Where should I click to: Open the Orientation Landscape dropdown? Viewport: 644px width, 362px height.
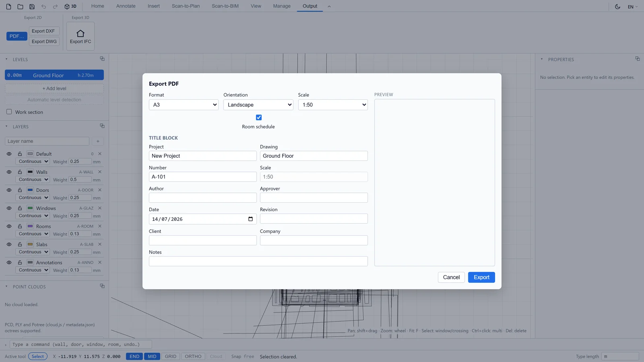258,105
